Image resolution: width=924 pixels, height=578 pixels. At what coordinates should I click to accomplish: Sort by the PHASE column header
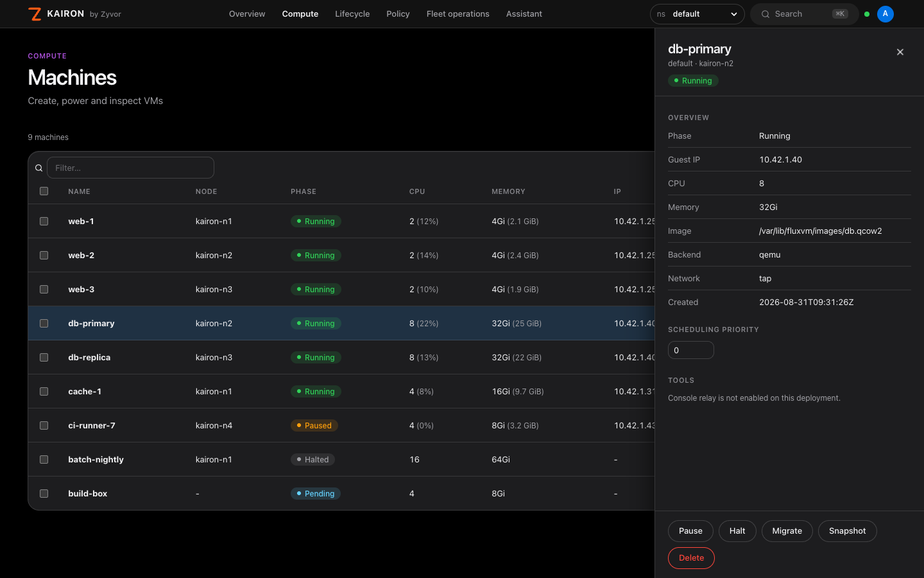(x=304, y=191)
